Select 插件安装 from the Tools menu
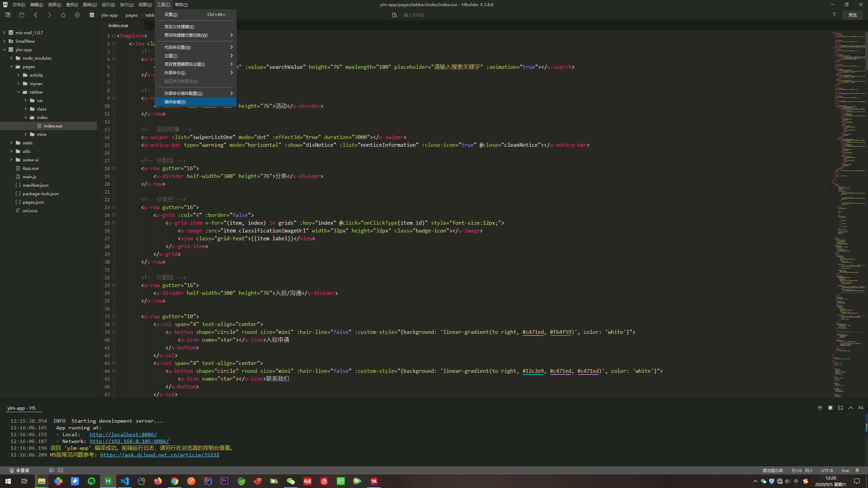Image resolution: width=868 pixels, height=488 pixels. [x=175, y=102]
